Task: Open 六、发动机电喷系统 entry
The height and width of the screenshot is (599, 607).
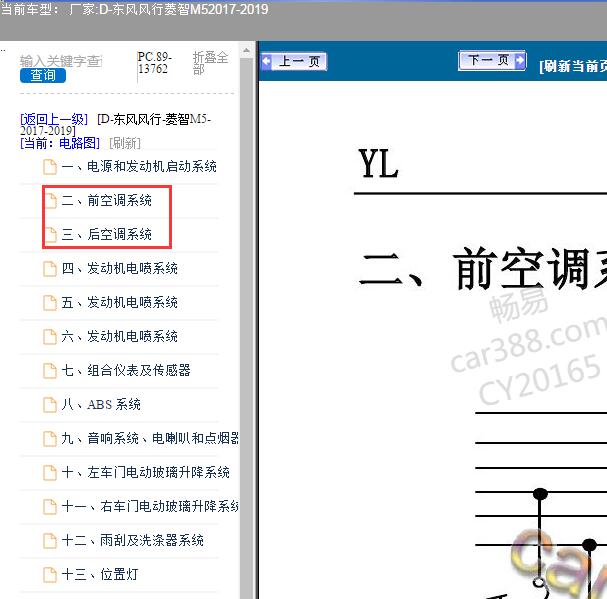Action: pos(120,336)
